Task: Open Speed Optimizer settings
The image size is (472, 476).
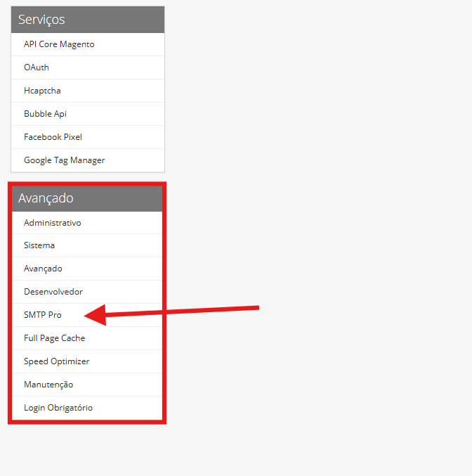Action: [x=56, y=361]
